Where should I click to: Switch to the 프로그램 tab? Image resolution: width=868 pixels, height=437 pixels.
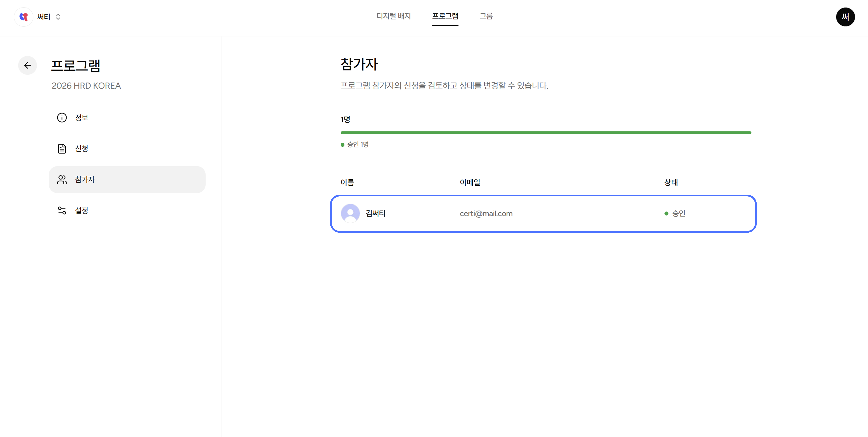[x=445, y=16]
